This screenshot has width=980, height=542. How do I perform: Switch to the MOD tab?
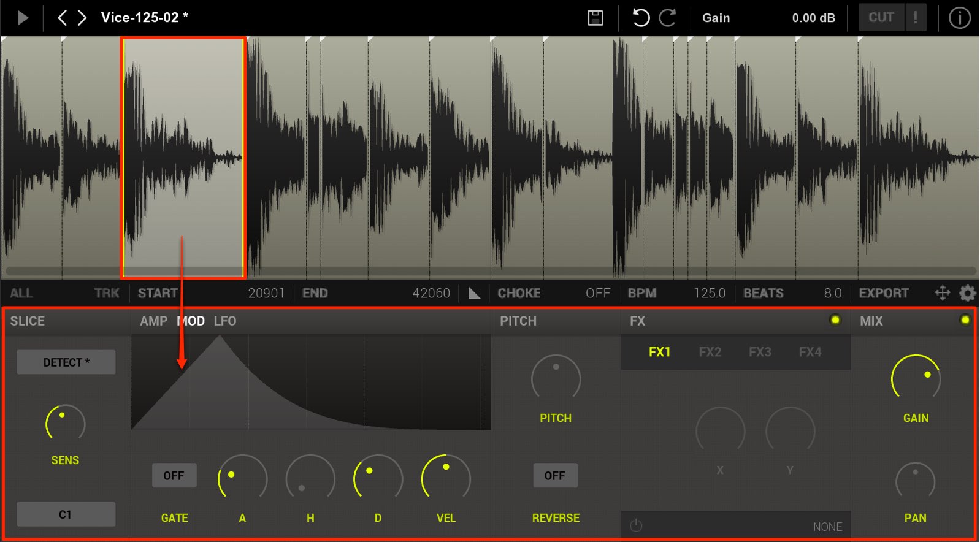191,321
